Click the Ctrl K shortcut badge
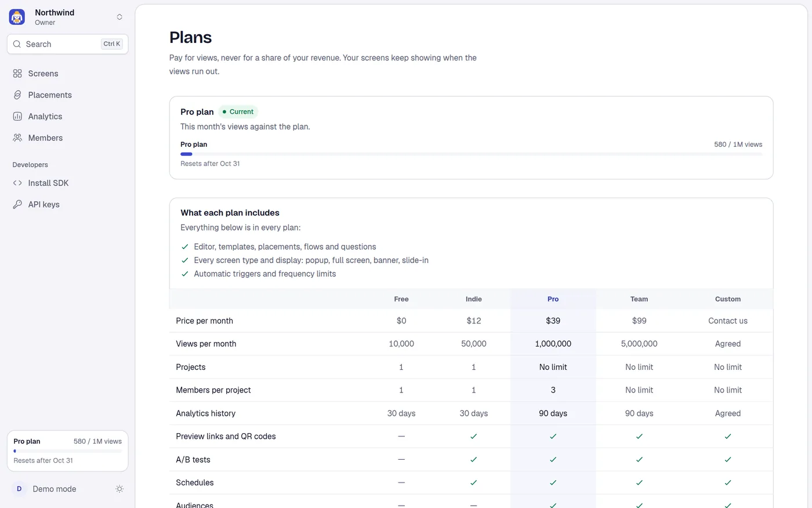The height and width of the screenshot is (508, 812). [x=112, y=44]
